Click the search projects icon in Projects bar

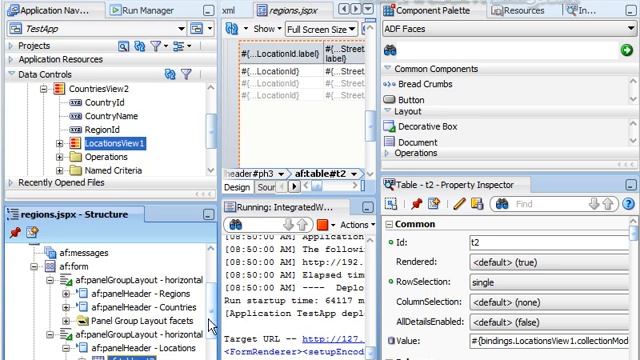(x=123, y=46)
